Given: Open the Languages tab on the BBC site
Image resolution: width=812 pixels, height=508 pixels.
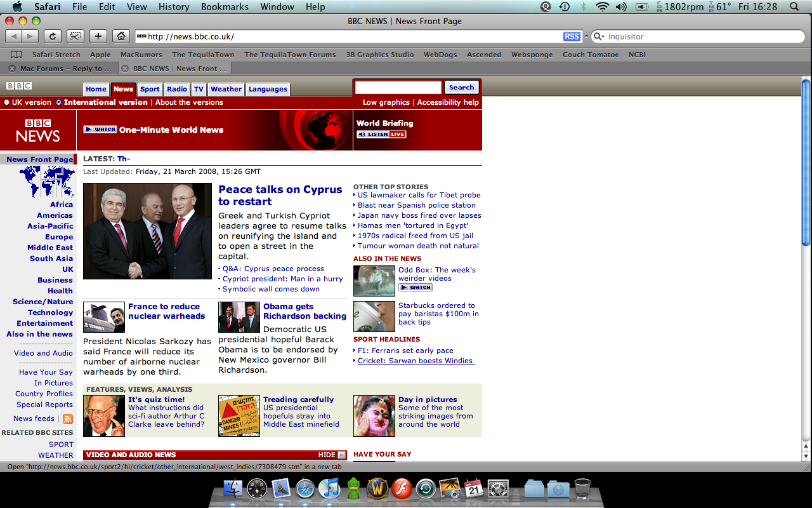Looking at the screenshot, I should tap(268, 90).
